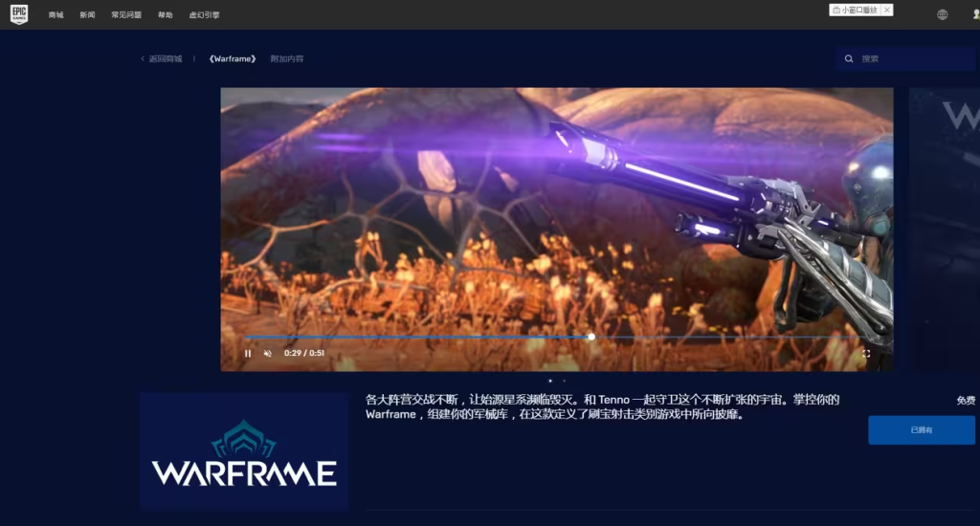The image size is (980, 526).
Task: Click the globe language icon
Action: click(x=943, y=15)
